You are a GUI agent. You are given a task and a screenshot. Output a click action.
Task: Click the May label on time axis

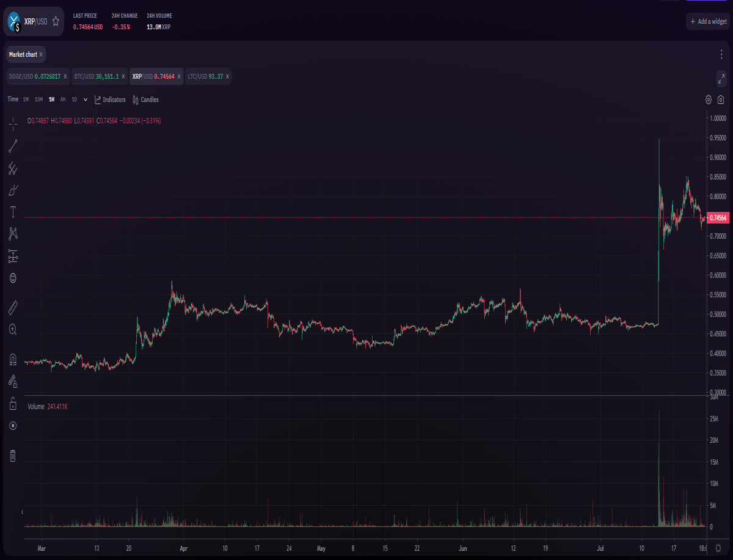point(321,548)
